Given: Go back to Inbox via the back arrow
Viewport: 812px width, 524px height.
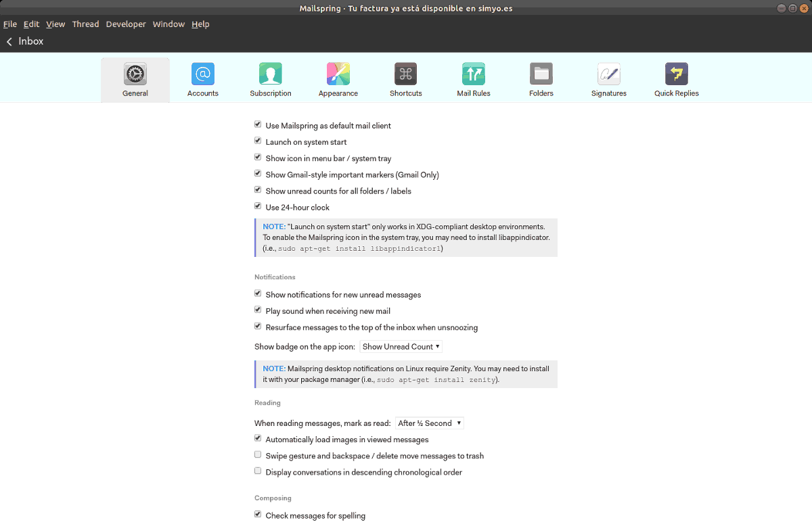Looking at the screenshot, I should tap(9, 42).
